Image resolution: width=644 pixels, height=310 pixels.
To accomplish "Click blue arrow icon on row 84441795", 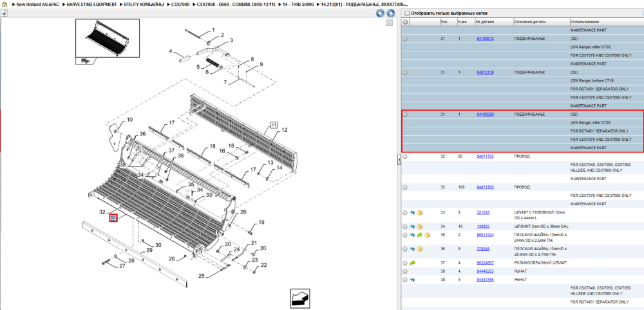I will pyautogui.click(x=412, y=280).
